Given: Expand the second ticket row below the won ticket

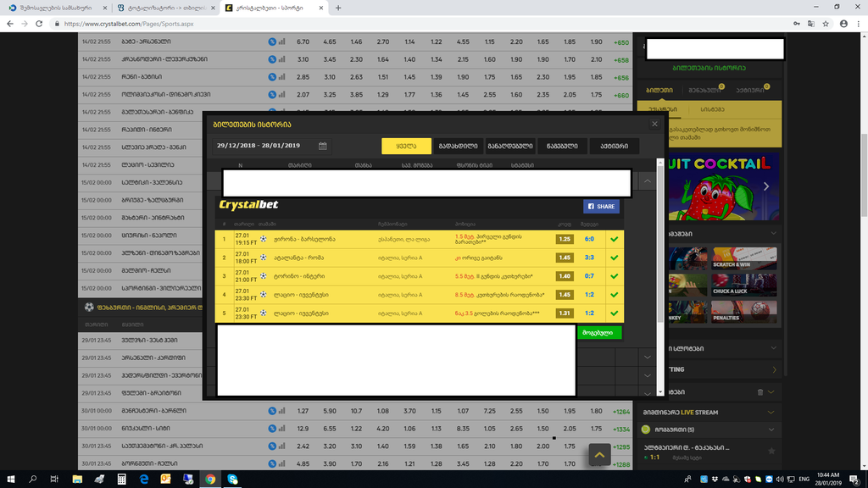Looking at the screenshot, I should point(647,375).
